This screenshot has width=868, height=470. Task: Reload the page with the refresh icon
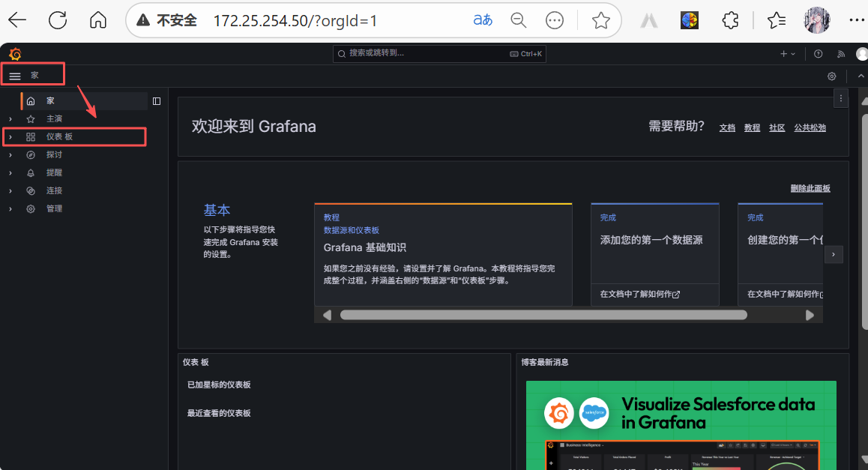coord(58,20)
